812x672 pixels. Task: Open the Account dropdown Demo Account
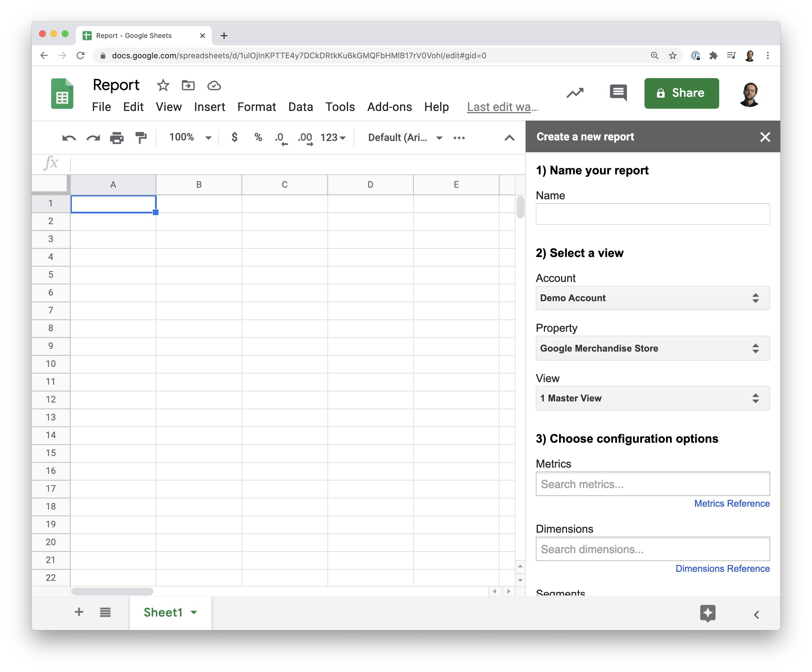(652, 298)
